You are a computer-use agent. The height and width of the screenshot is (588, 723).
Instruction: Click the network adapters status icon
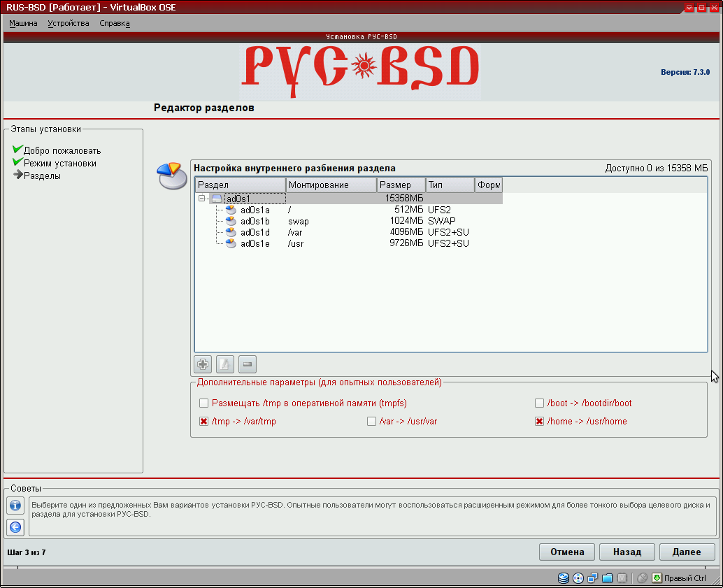(593, 578)
